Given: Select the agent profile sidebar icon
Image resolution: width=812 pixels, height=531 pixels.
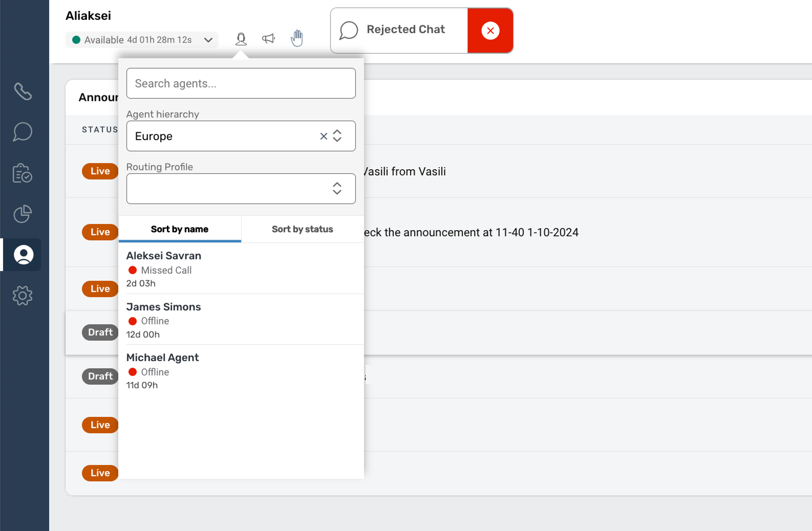Looking at the screenshot, I should (23, 255).
